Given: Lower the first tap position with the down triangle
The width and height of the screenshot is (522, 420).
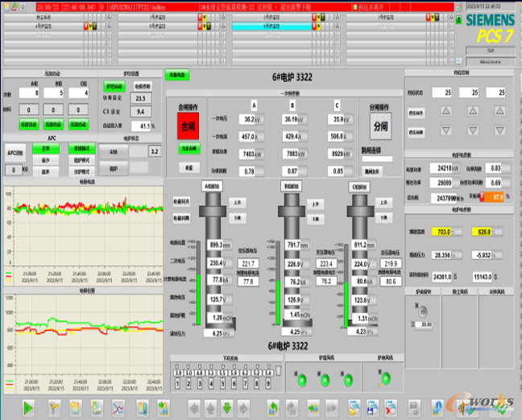Looking at the screenshot, I should click(x=446, y=130).
